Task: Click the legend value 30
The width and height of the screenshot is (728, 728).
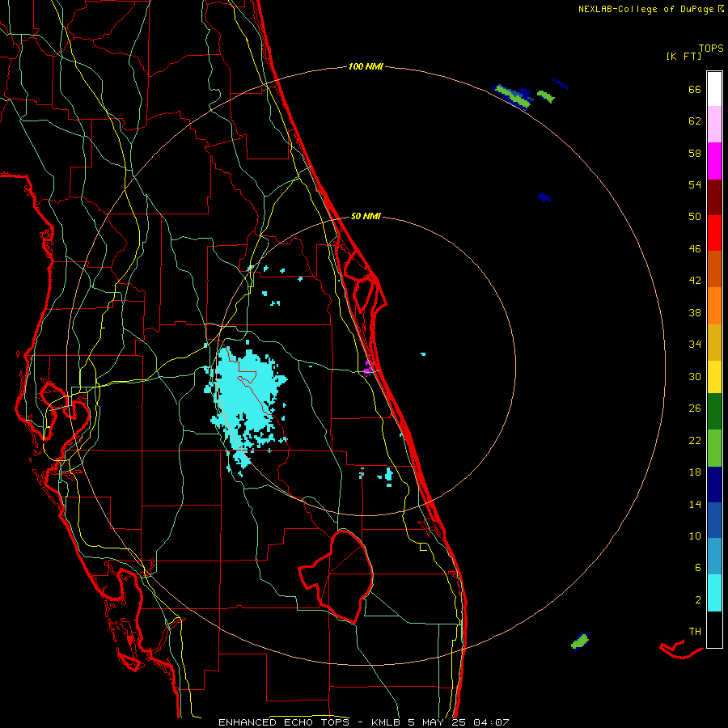Action: pyautogui.click(x=695, y=376)
